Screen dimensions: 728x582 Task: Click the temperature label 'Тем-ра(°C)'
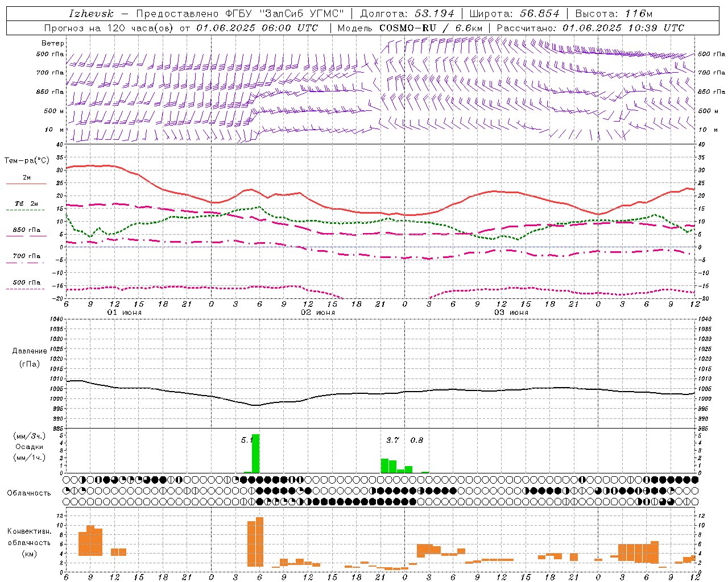(27, 161)
